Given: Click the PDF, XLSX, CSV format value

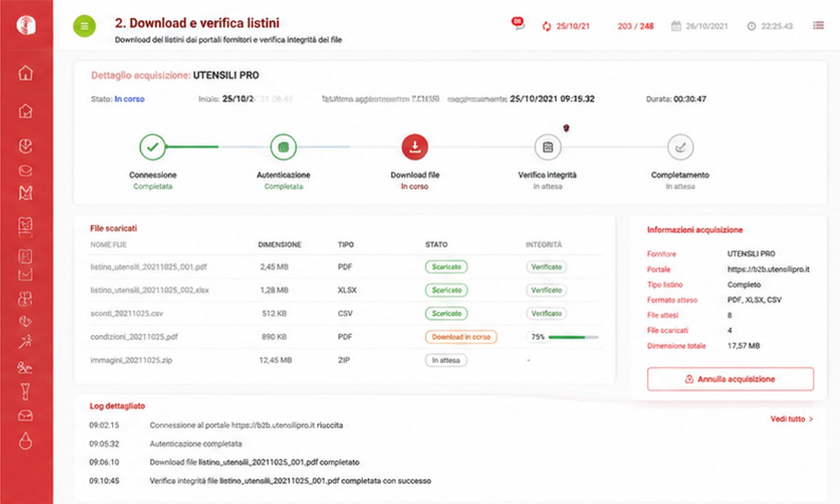Looking at the screenshot, I should click(x=754, y=300).
